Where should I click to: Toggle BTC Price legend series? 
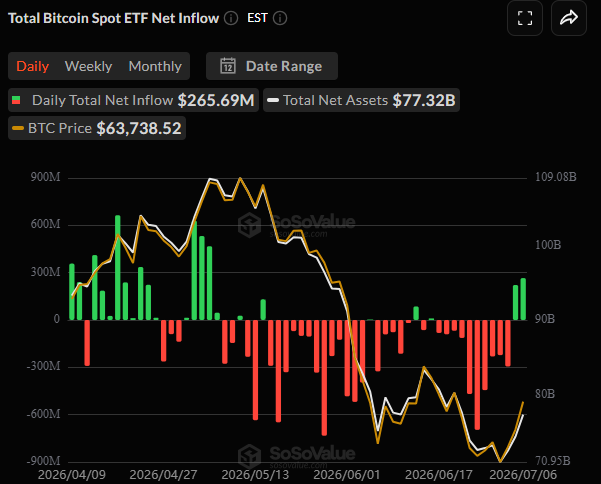(x=97, y=128)
